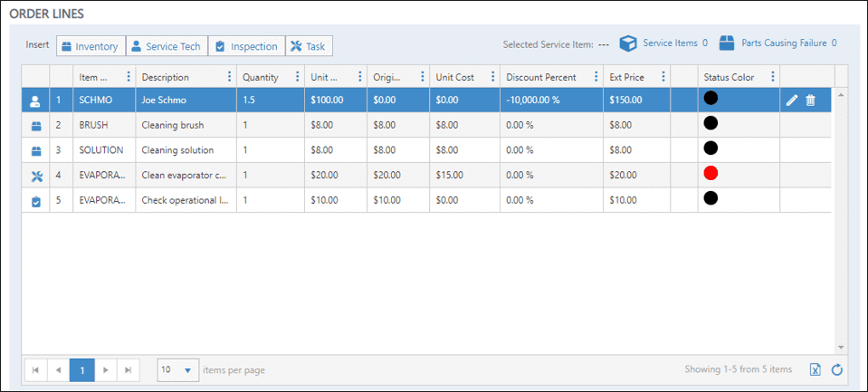Click the Service Items box icon
The width and height of the screenshot is (868, 392).
pyautogui.click(x=628, y=43)
